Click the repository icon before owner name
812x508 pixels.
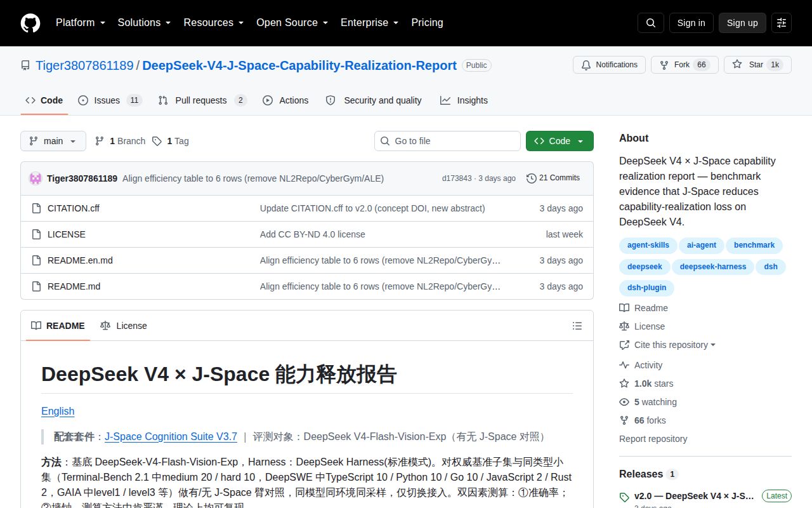click(25, 65)
